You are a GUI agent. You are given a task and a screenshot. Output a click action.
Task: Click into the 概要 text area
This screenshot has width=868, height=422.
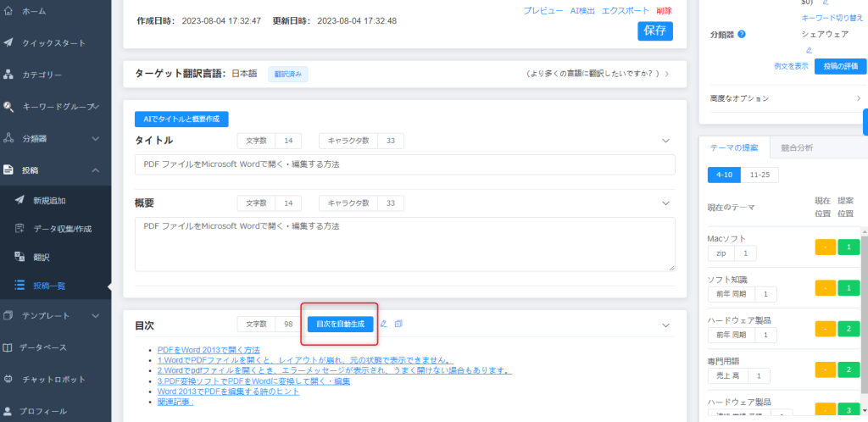(404, 244)
